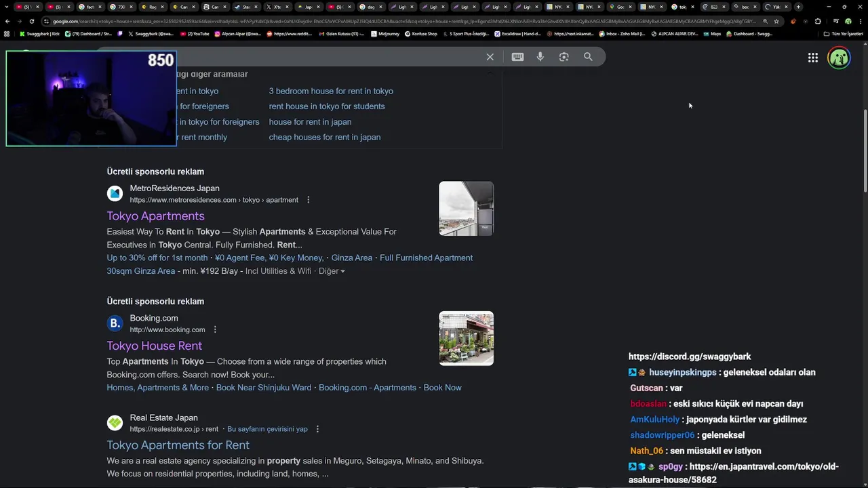This screenshot has height=488, width=868.
Task: Submit search with the magnifier icon
Action: coord(588,57)
